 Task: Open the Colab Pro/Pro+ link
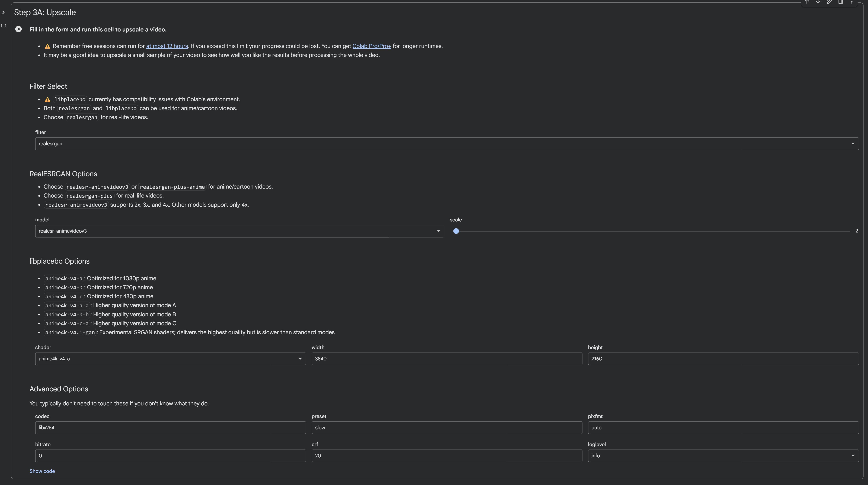pyautogui.click(x=372, y=46)
